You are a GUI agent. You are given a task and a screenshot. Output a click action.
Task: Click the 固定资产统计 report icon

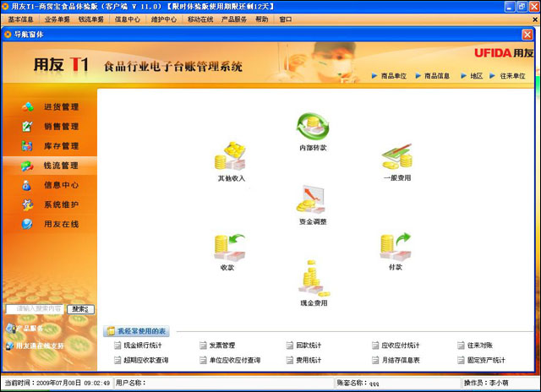(461, 360)
